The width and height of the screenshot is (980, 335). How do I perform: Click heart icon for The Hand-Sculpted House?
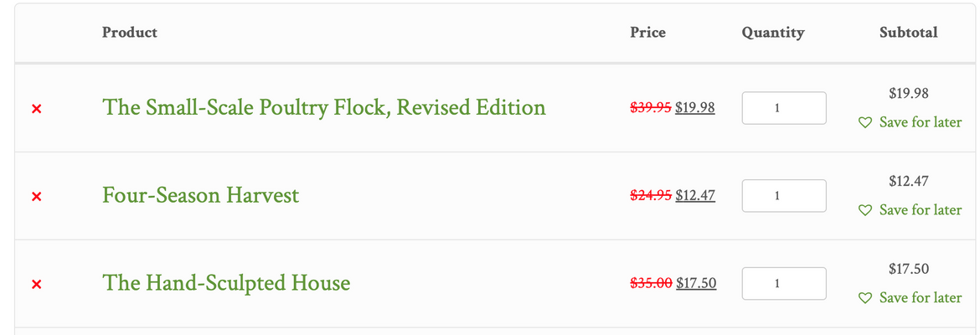pos(865,297)
